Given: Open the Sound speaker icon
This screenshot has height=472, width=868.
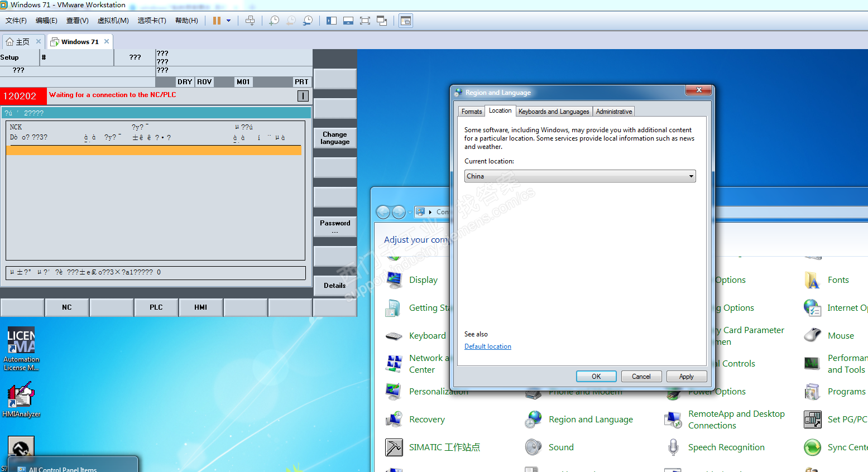Looking at the screenshot, I should (534, 447).
